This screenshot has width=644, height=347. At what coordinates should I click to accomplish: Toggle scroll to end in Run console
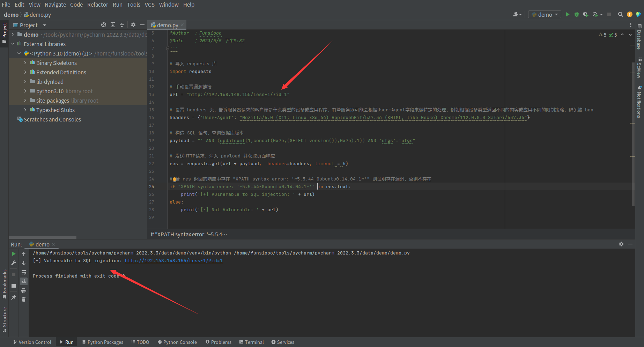point(24,281)
